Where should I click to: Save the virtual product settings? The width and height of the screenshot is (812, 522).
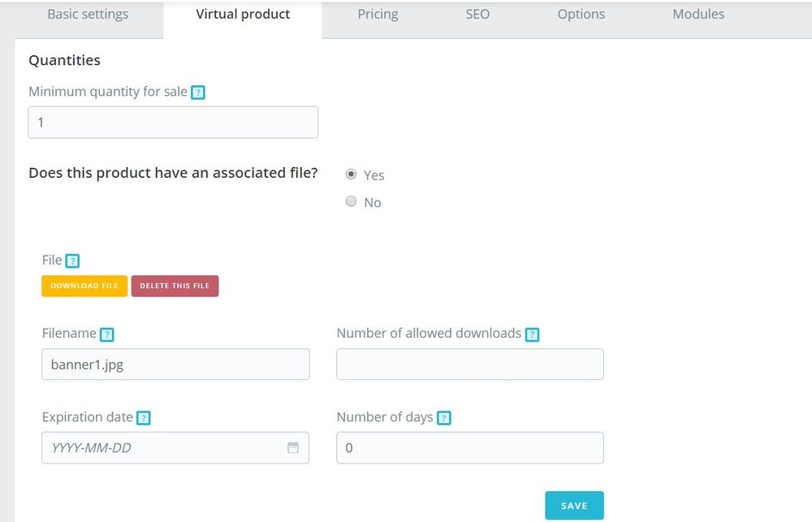[x=574, y=505]
